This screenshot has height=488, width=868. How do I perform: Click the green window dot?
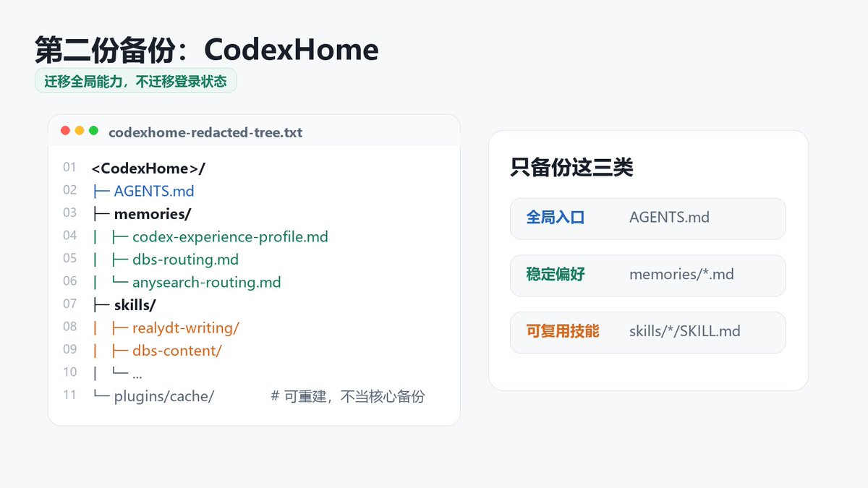point(93,131)
